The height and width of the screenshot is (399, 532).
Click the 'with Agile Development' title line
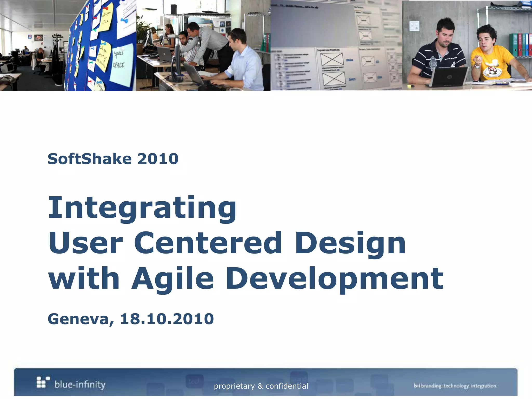246,278
